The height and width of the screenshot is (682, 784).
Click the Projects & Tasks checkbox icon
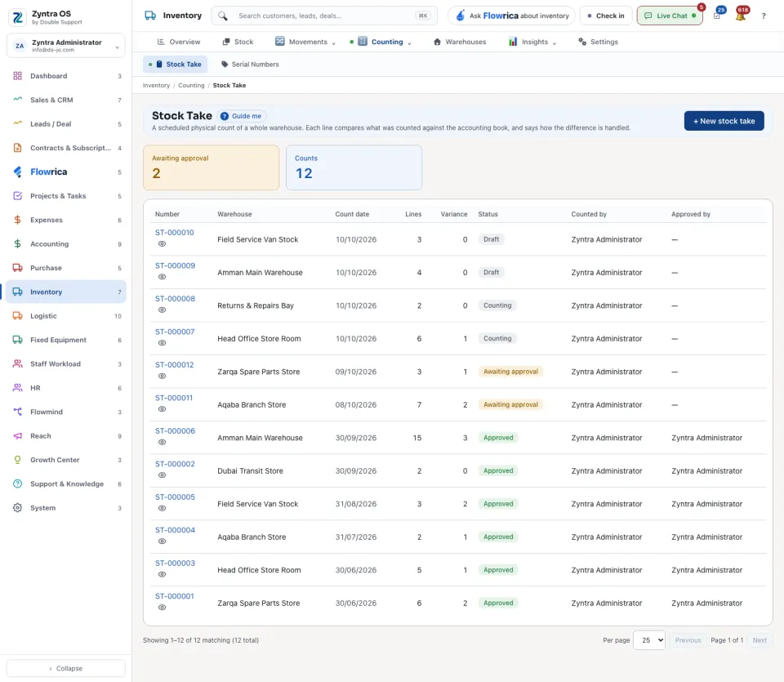[x=17, y=195]
